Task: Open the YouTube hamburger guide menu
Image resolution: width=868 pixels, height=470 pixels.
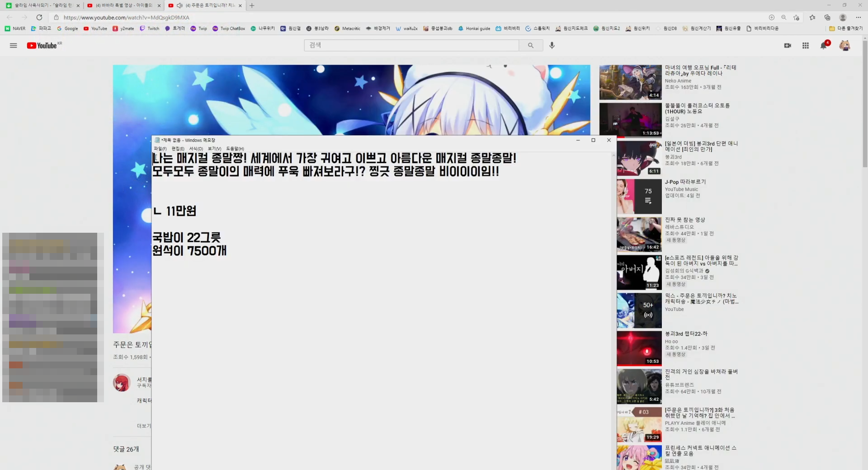Action: pyautogui.click(x=13, y=46)
